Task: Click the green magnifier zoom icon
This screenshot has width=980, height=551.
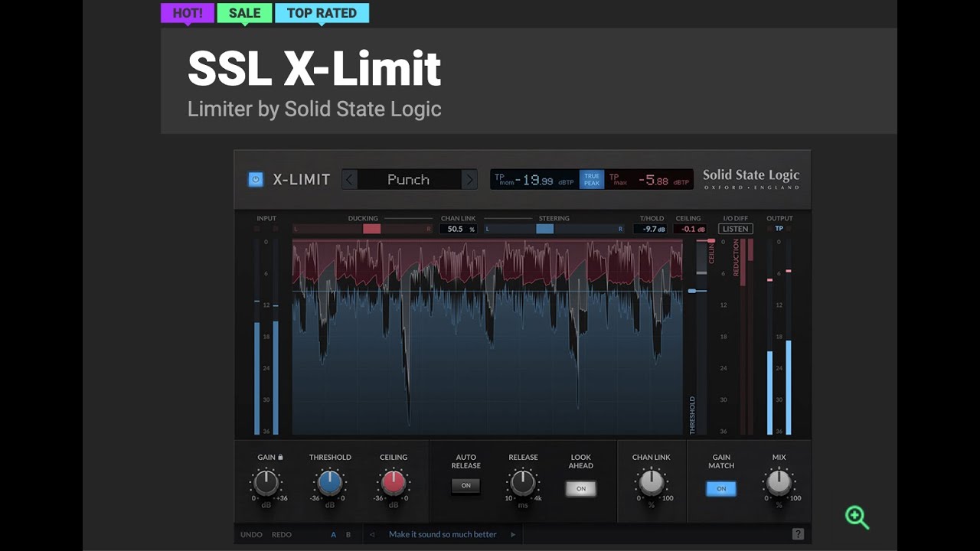Action: tap(857, 517)
